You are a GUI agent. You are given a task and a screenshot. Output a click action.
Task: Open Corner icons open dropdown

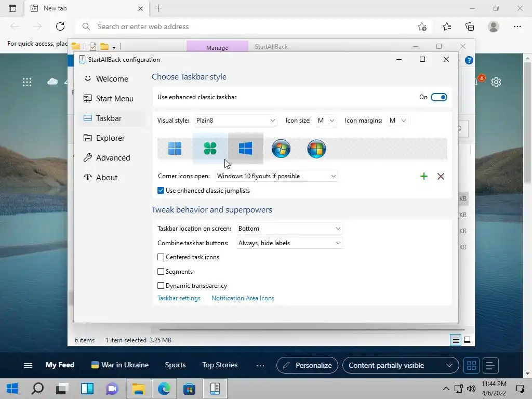[x=276, y=176]
